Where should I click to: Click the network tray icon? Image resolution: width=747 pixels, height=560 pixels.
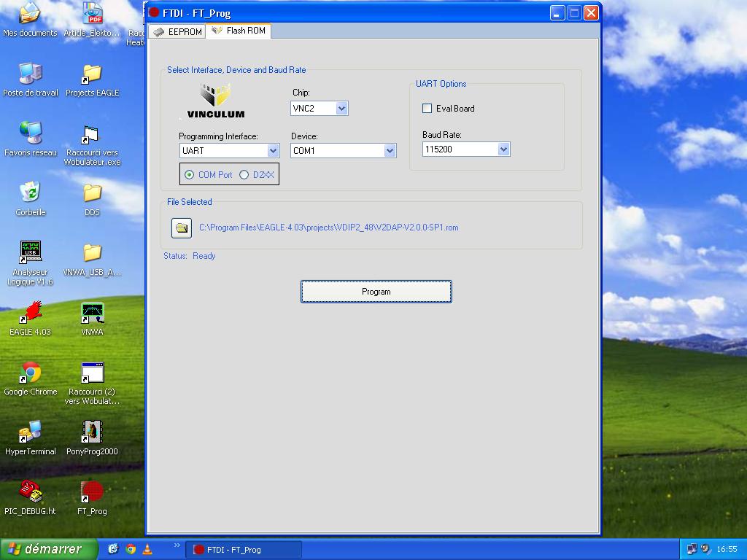pos(692,549)
